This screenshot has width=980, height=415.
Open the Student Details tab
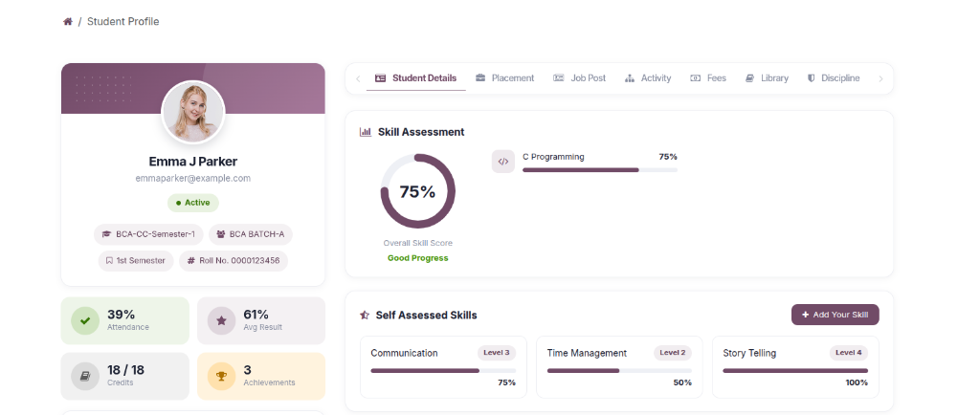[x=416, y=78]
